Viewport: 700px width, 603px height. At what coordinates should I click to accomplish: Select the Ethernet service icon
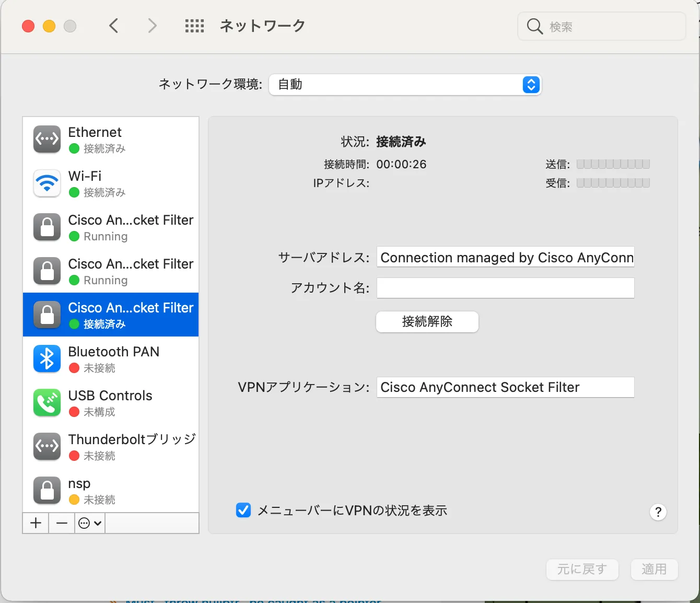pyautogui.click(x=47, y=139)
